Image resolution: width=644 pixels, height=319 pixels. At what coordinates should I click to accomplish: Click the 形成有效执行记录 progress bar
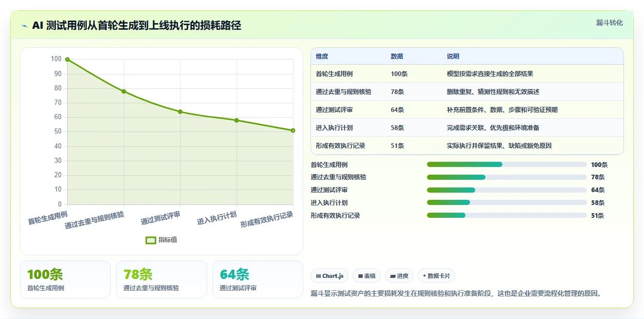click(x=507, y=215)
